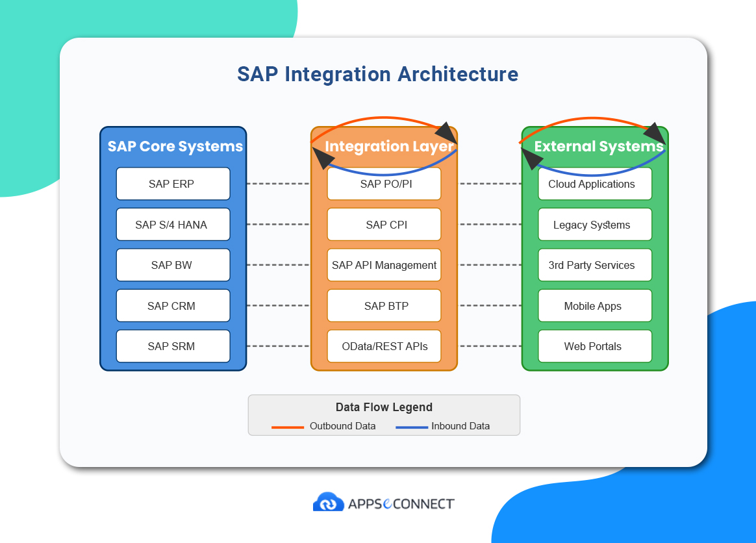756x543 pixels.
Task: Click the Inbound Data legend label
Action: click(x=460, y=426)
